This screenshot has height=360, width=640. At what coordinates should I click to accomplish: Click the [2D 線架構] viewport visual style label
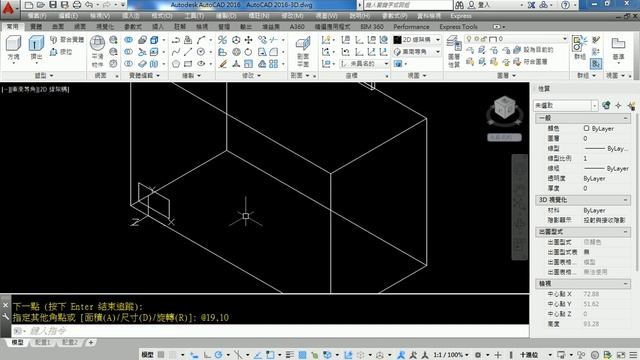coord(53,89)
